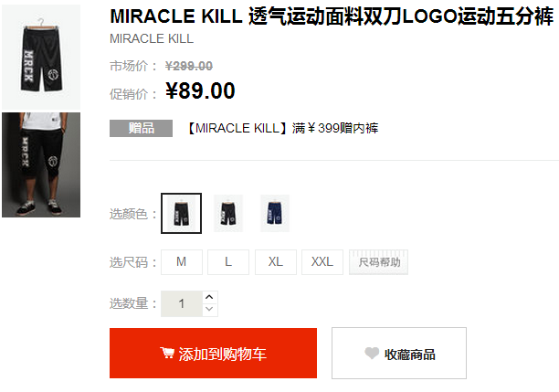The height and width of the screenshot is (392, 559).
Task: Select size M
Action: [x=182, y=262]
